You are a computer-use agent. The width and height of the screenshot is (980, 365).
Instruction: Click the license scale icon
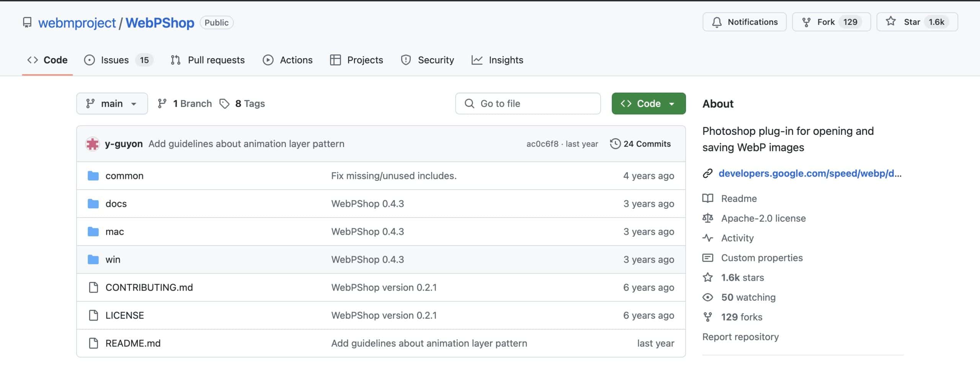click(x=707, y=218)
